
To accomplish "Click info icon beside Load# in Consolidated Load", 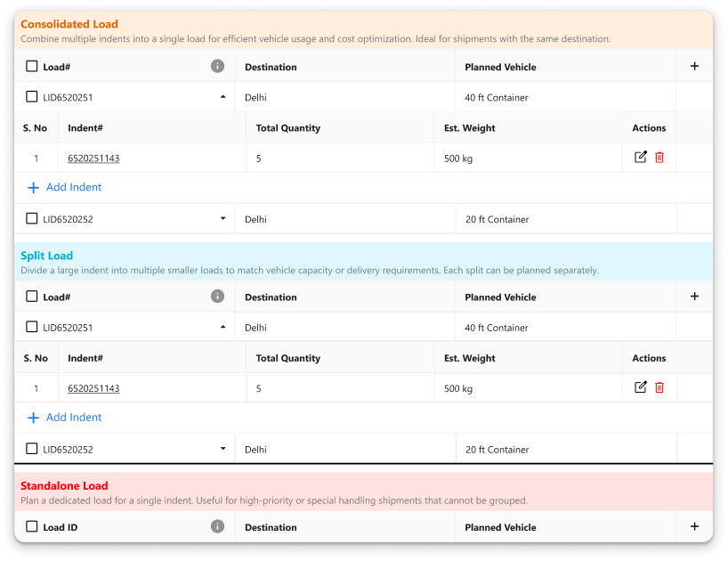I will (x=217, y=66).
